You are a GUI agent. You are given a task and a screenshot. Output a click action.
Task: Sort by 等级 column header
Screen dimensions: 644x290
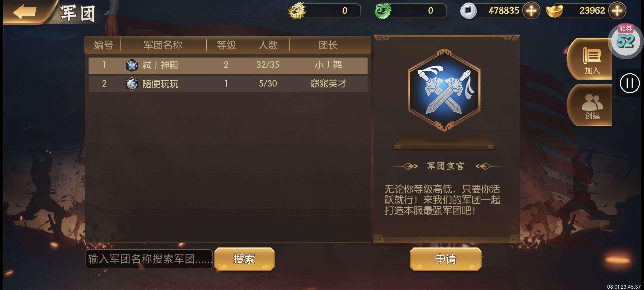point(226,45)
